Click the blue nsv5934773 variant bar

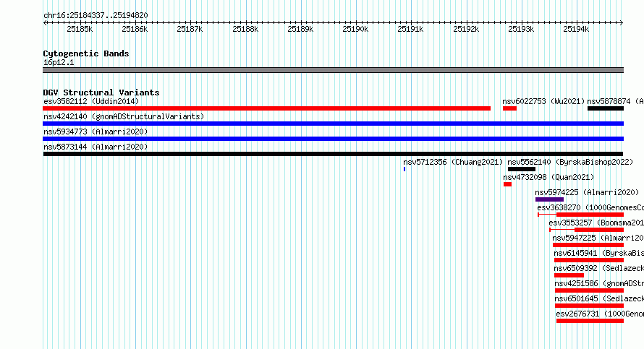[x=333, y=139]
